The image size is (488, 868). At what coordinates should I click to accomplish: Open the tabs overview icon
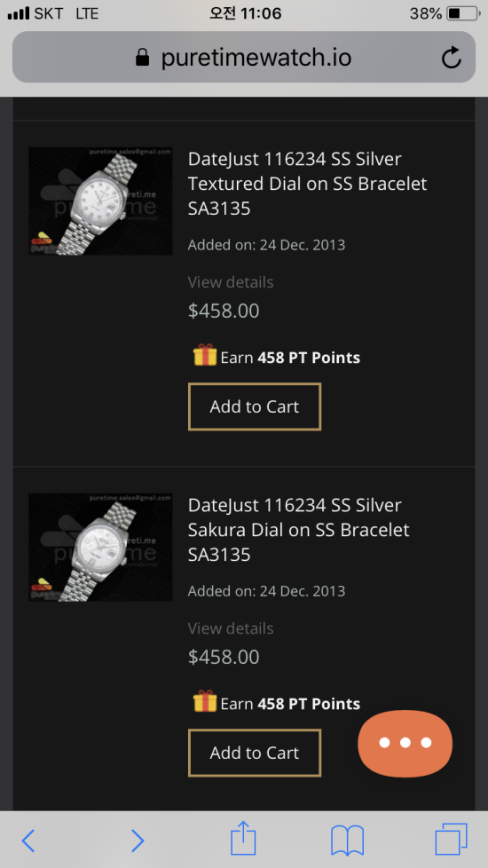coord(451,840)
